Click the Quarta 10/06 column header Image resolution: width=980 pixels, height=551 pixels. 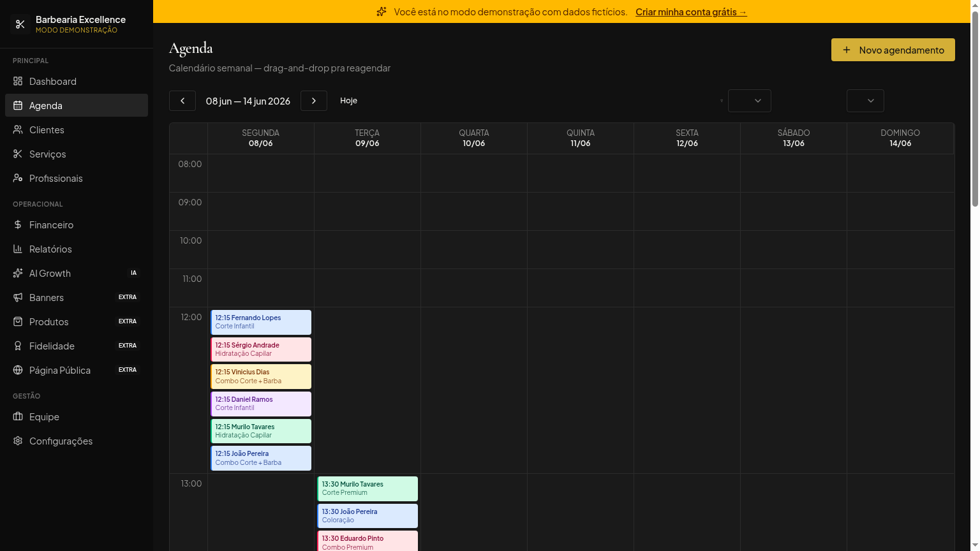pyautogui.click(x=474, y=138)
